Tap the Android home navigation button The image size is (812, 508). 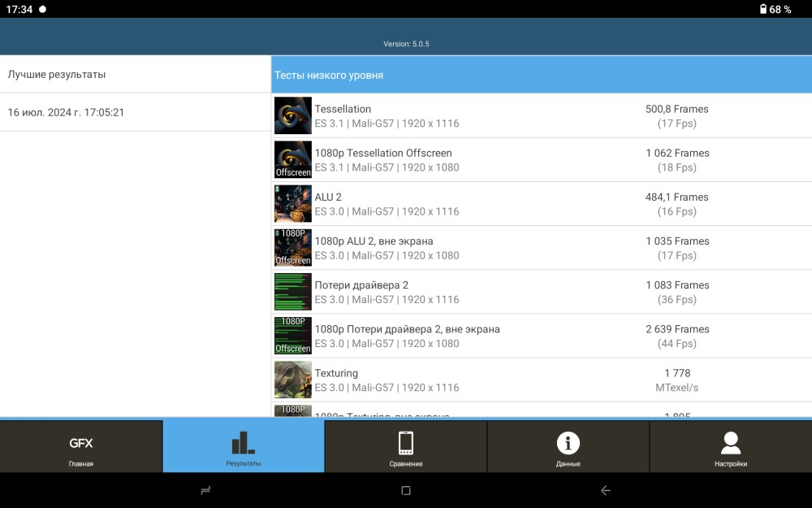point(406,490)
